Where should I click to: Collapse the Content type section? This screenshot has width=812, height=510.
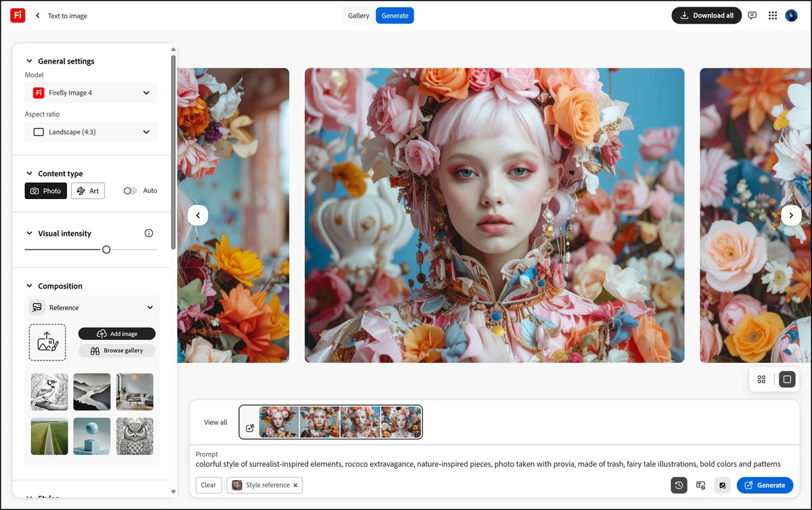coord(29,173)
